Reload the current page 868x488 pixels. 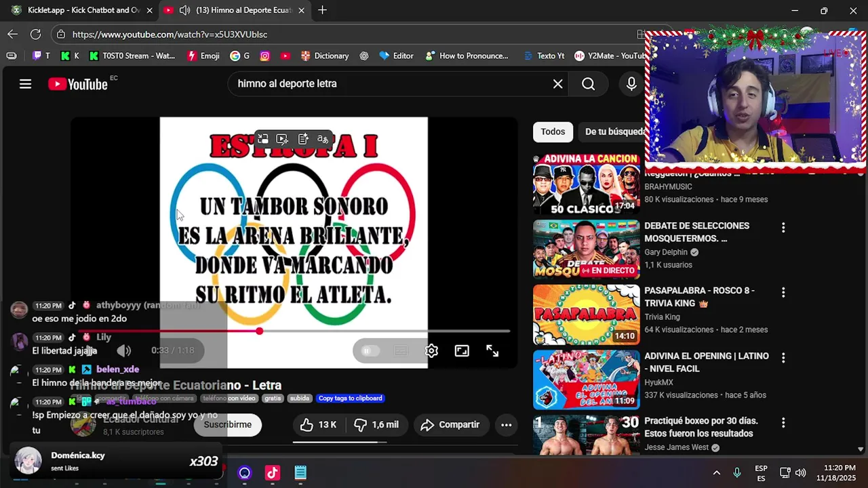pyautogui.click(x=35, y=34)
